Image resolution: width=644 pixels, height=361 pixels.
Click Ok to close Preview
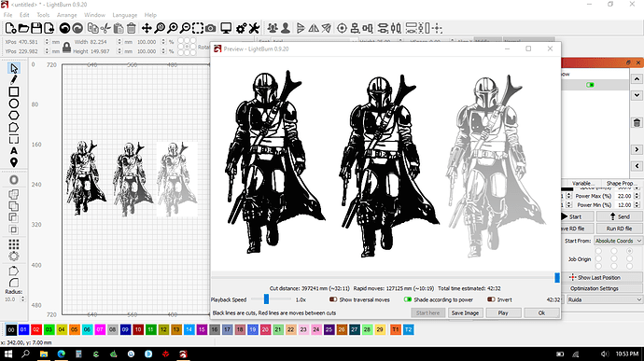541,312
